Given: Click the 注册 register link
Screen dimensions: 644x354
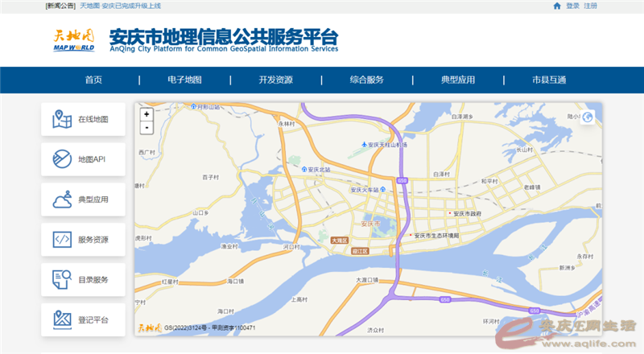Looking at the screenshot, I should pos(591,6).
